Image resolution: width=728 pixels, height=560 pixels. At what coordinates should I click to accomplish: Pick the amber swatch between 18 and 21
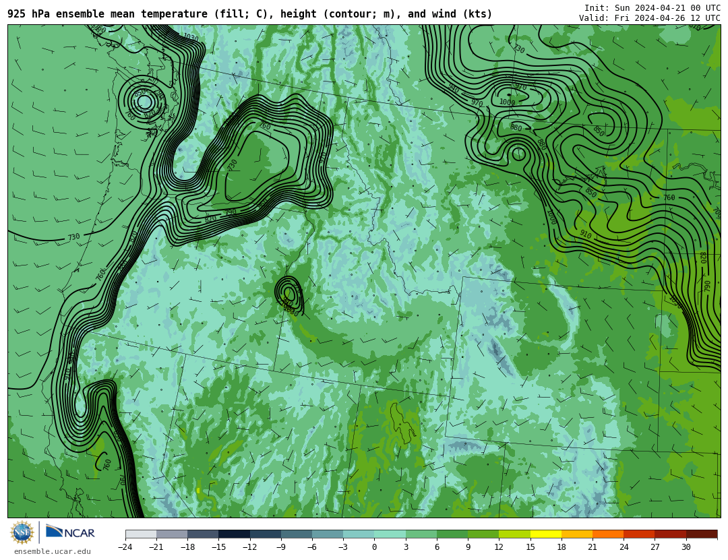(x=576, y=534)
